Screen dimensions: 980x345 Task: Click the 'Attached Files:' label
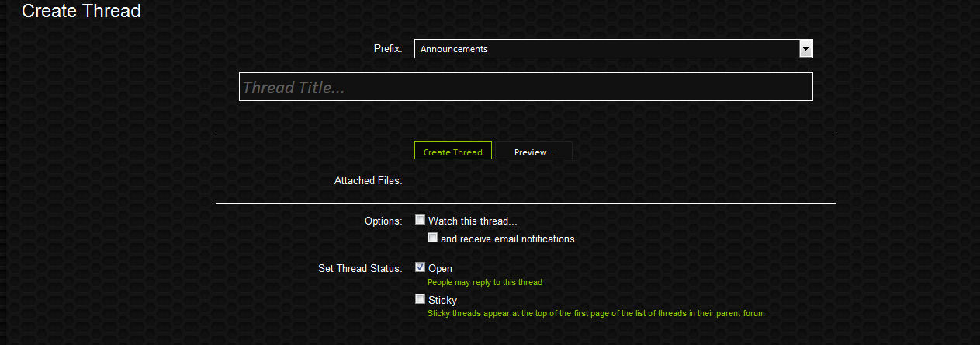click(x=368, y=181)
